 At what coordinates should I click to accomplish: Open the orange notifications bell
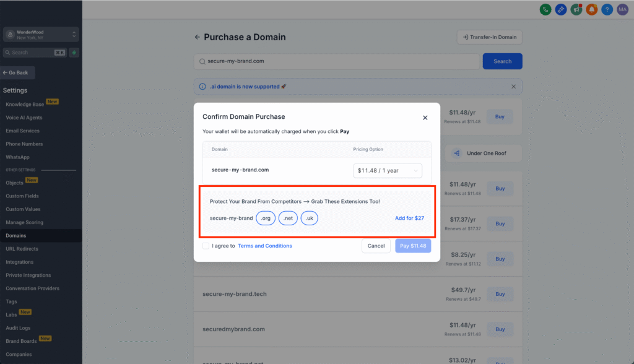tap(591, 10)
